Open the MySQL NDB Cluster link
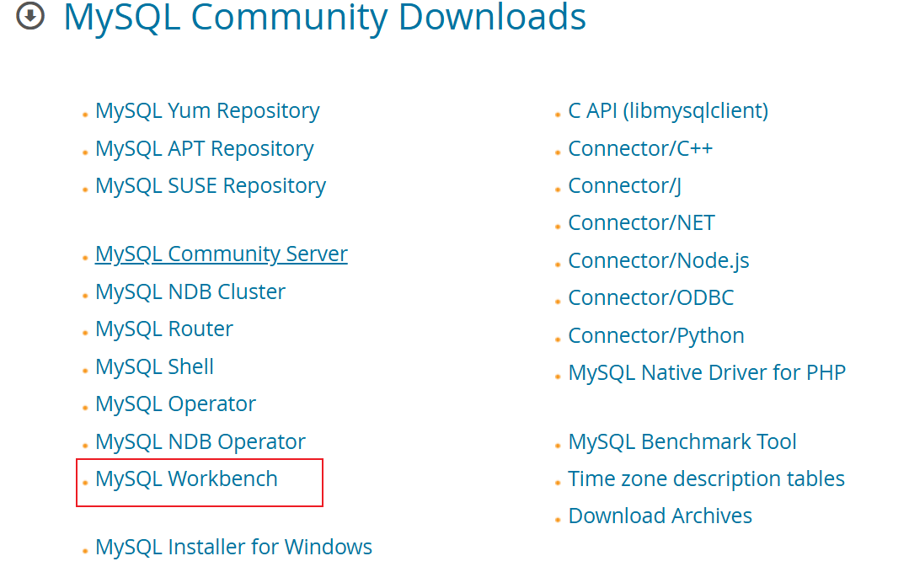Image resolution: width=909 pixels, height=588 pixels. point(190,291)
